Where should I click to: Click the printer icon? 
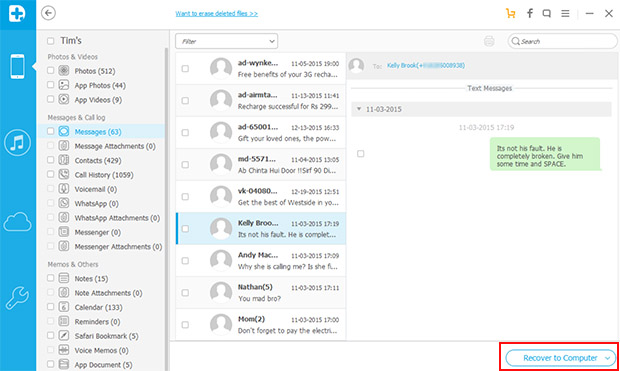[x=489, y=41]
